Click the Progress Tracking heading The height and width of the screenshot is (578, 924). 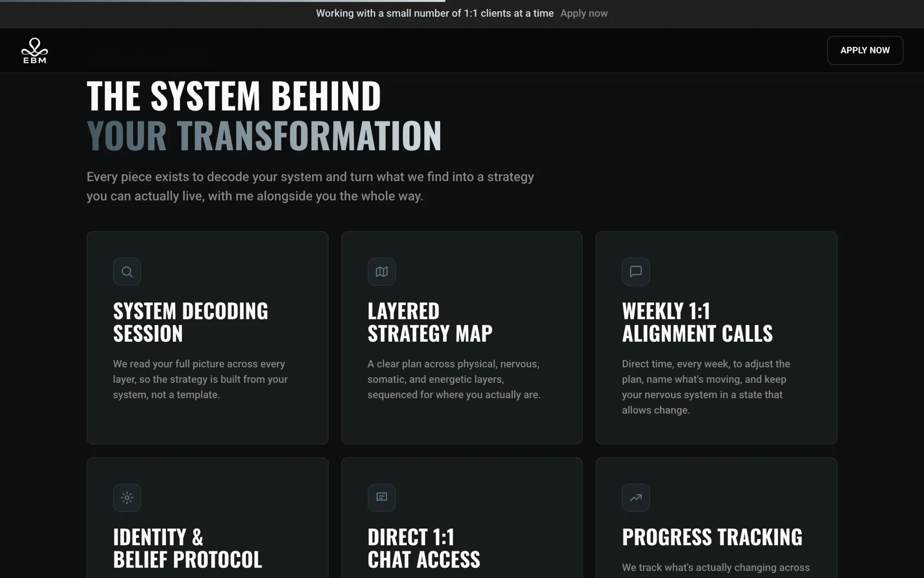click(x=712, y=537)
